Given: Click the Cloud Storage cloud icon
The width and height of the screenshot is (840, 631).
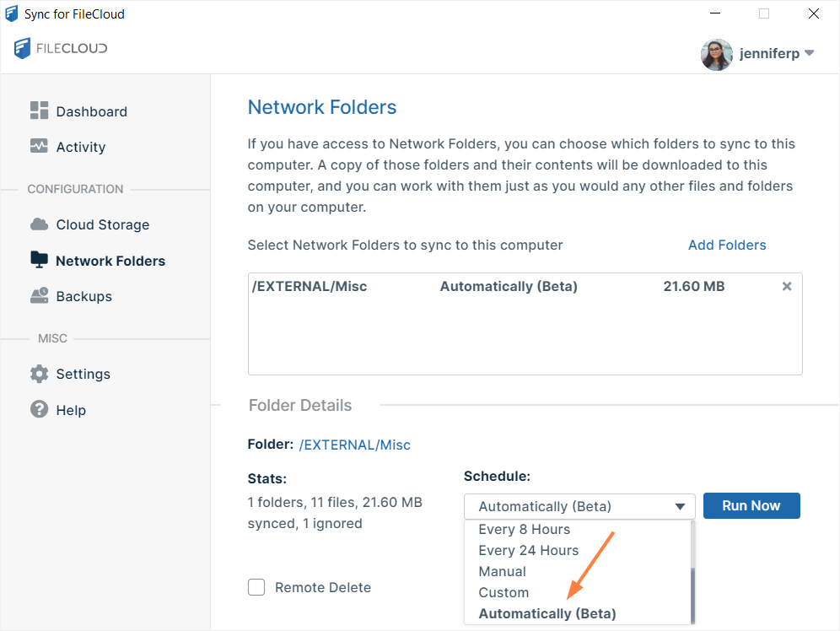Looking at the screenshot, I should 39,224.
